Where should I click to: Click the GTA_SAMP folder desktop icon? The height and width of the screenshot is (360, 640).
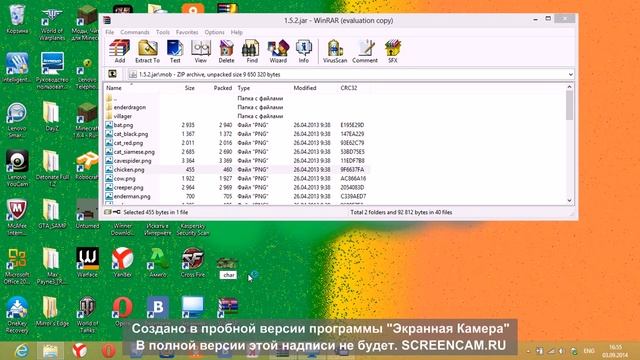[52, 214]
